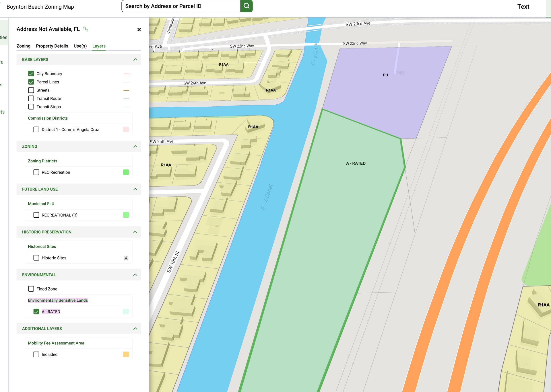The width and height of the screenshot is (551, 392).
Task: Toggle the Historic Sites checkbox
Action: (36, 258)
